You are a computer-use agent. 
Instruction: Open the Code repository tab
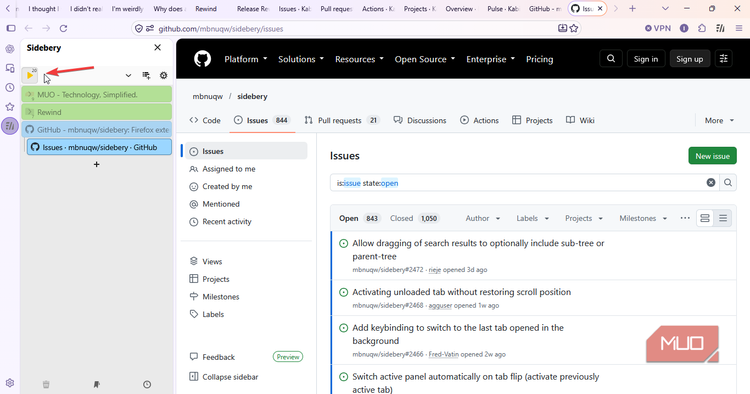click(205, 120)
